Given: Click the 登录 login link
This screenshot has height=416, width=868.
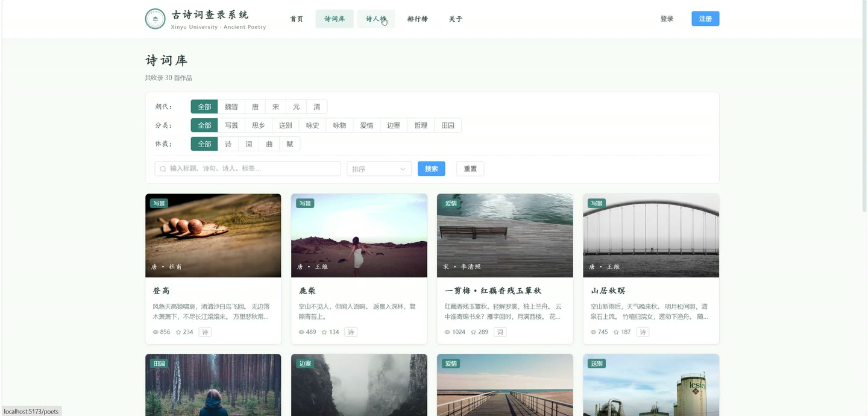Looking at the screenshot, I should [667, 19].
